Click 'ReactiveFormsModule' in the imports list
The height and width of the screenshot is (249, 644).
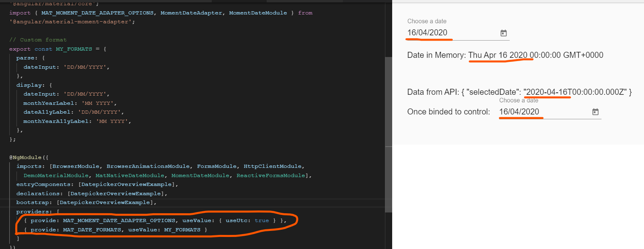coord(271,176)
